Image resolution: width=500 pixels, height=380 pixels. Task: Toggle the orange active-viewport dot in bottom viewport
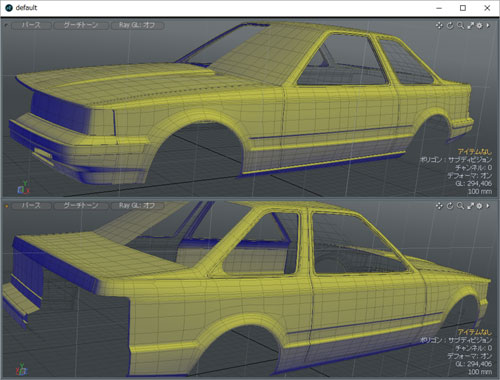[6, 206]
